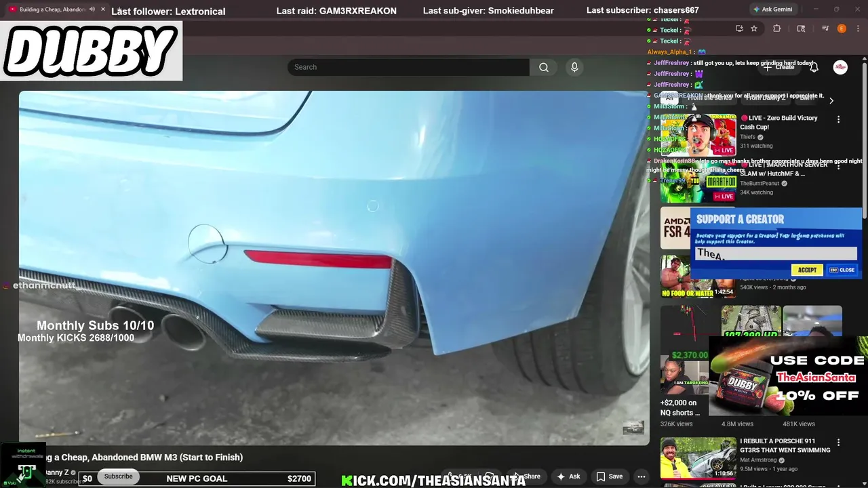
Task: Subscribe to Danny Z channel
Action: pyautogui.click(x=118, y=476)
